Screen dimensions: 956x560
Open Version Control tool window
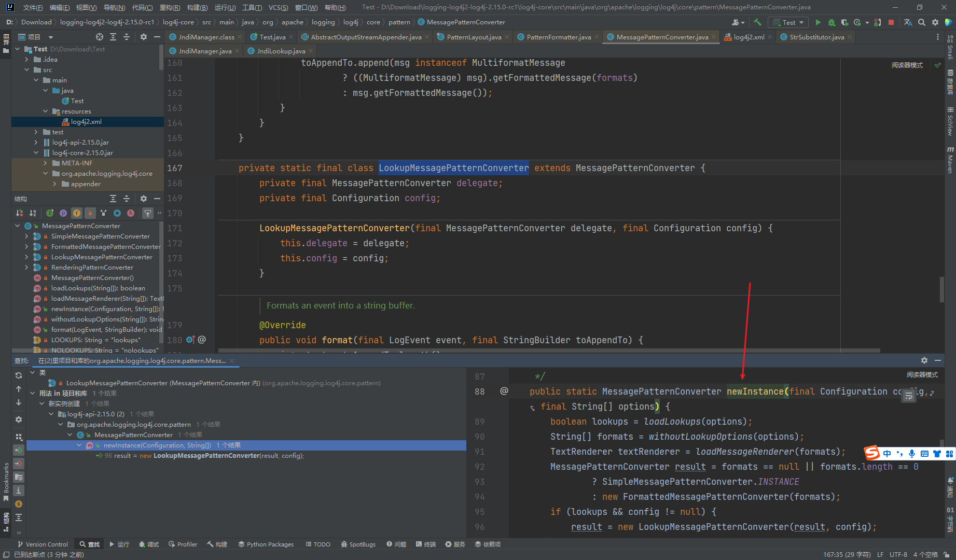tap(43, 544)
